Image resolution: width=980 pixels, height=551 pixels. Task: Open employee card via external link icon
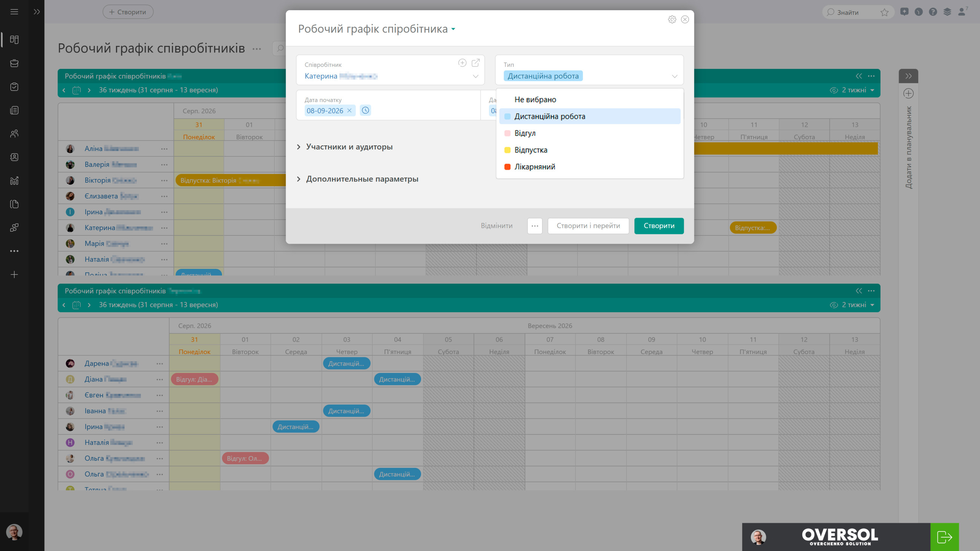click(x=476, y=63)
